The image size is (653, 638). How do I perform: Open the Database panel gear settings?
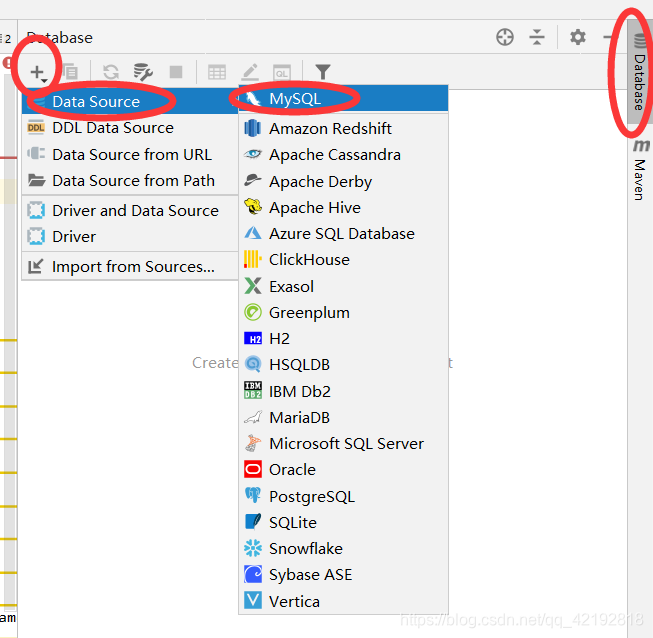point(578,37)
